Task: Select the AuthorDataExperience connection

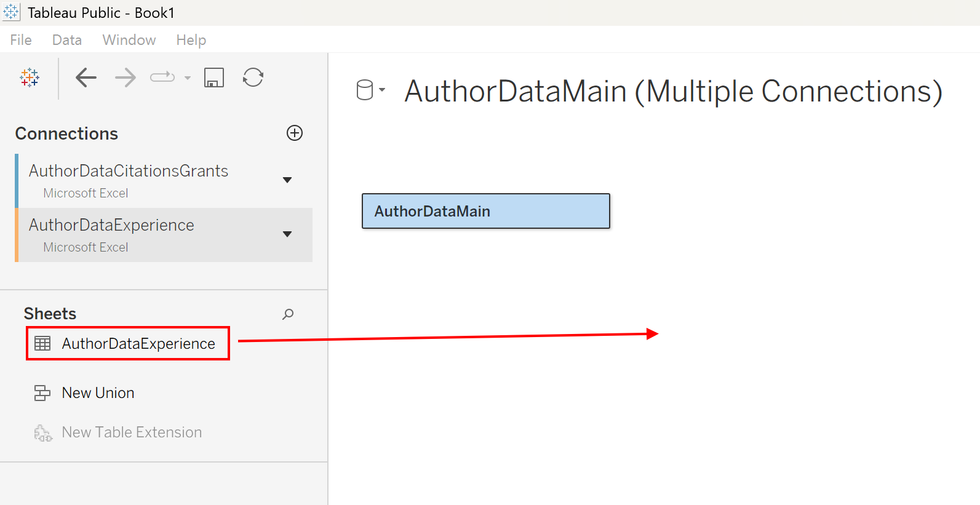Action: point(164,235)
